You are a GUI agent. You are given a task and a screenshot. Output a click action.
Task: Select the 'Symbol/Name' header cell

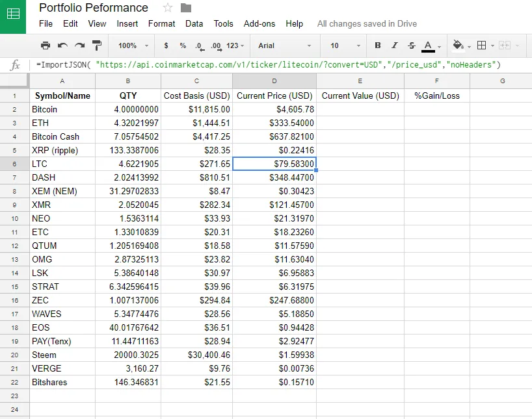62,96
